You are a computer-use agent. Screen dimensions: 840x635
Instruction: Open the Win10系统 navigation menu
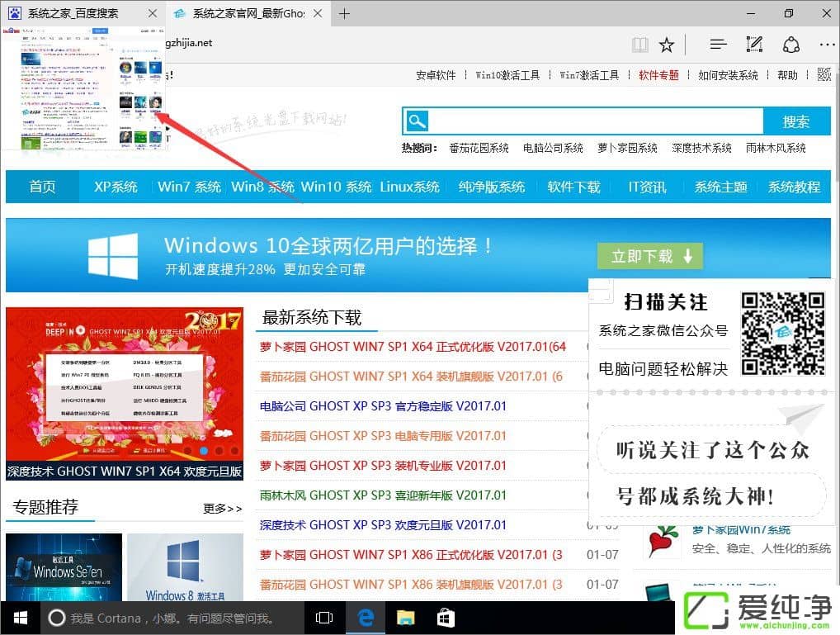pos(336,187)
